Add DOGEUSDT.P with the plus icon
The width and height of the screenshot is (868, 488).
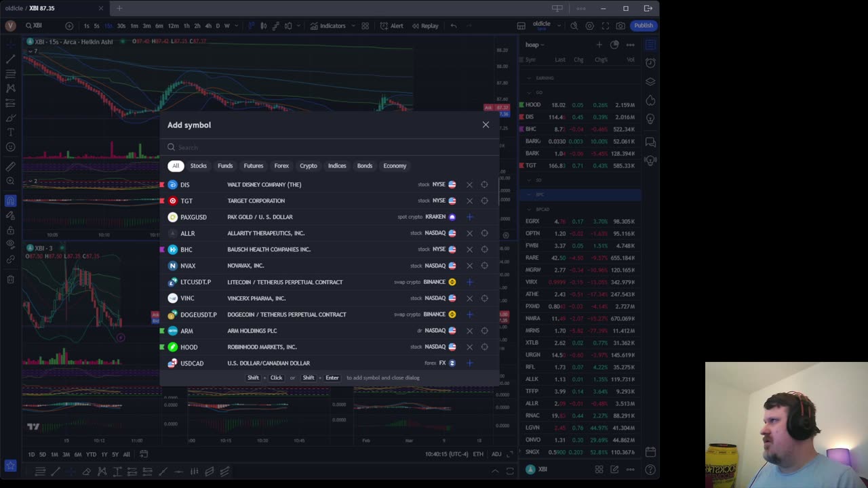[x=469, y=314]
